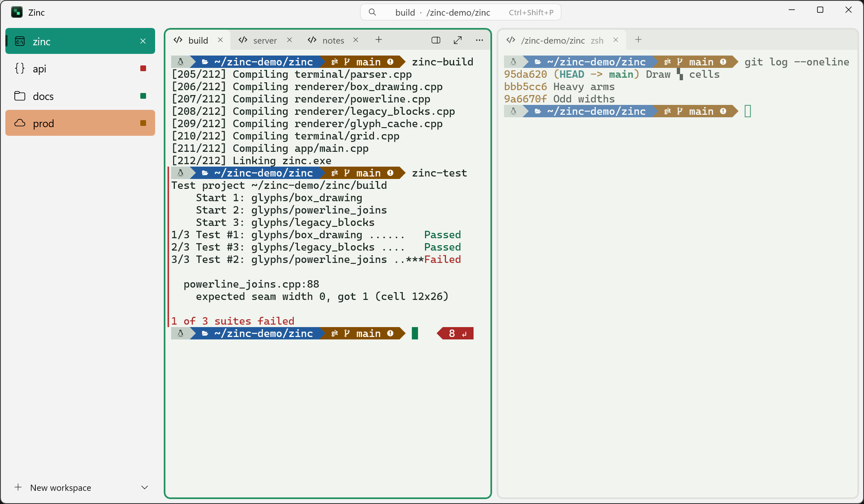Expand the left pane to full view

coord(458,40)
